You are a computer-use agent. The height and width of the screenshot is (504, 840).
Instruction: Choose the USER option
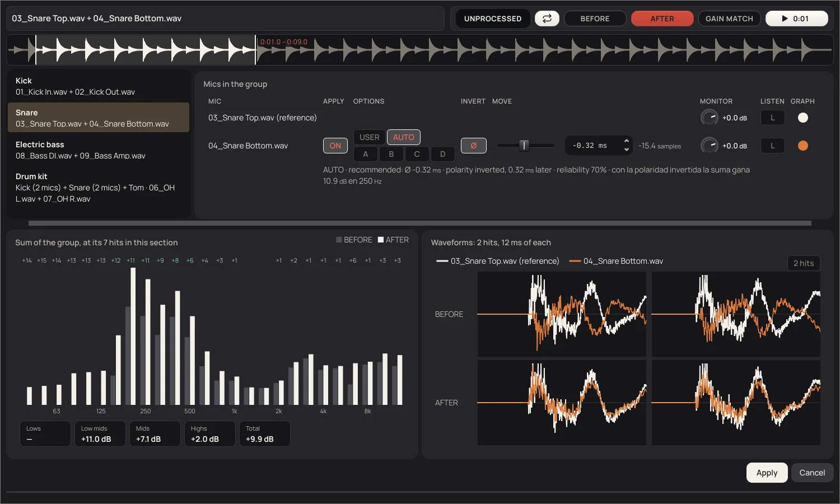370,137
